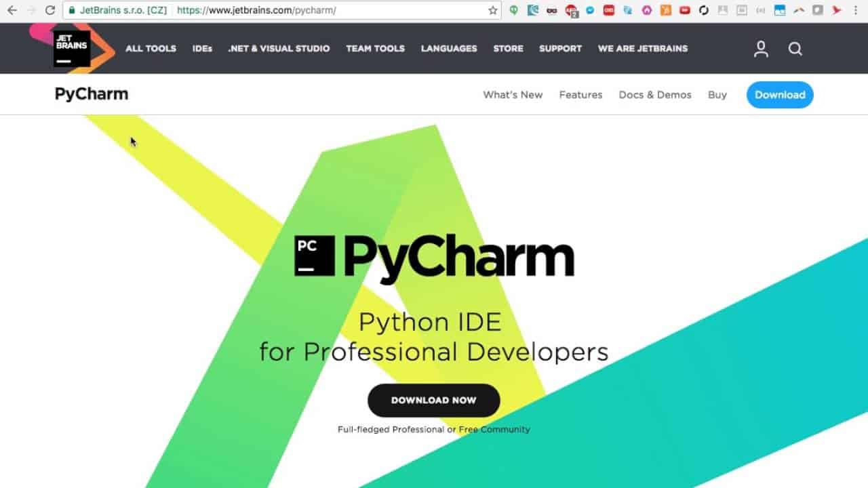
Task: Go to the STORE menu item
Action: (508, 49)
